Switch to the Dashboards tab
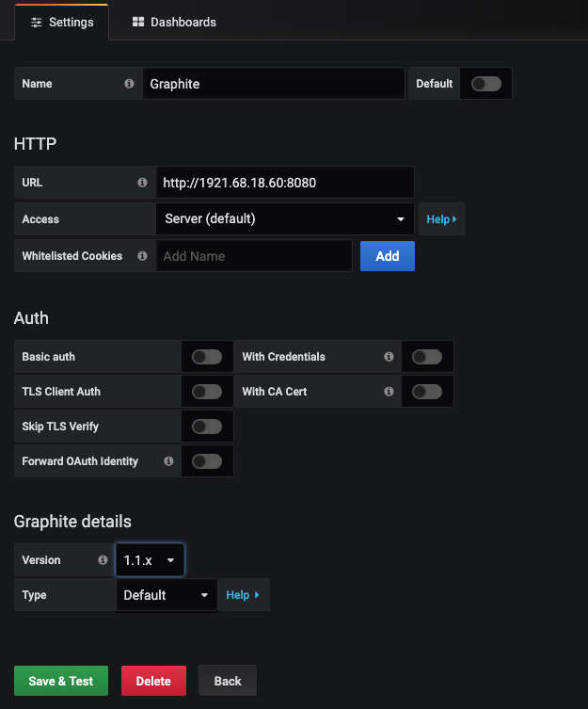 [x=174, y=23]
